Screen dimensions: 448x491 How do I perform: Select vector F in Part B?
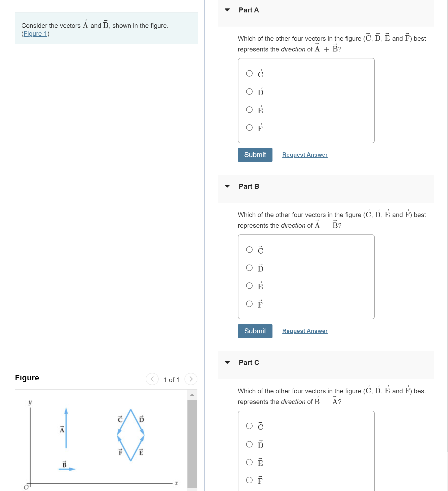[x=249, y=304]
